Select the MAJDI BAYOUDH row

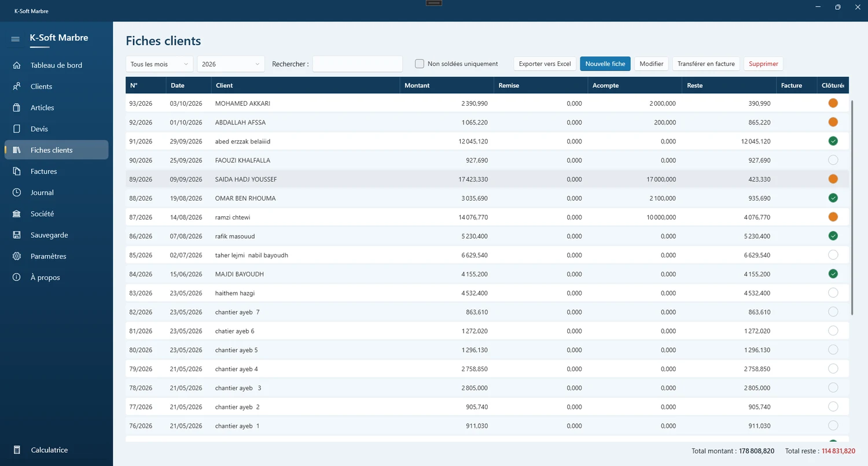pos(487,274)
